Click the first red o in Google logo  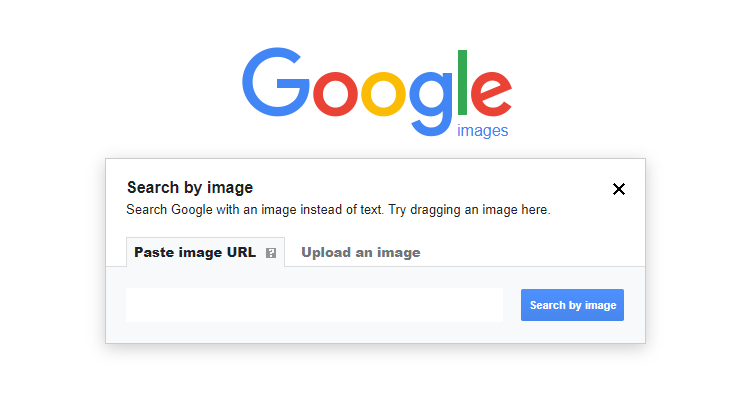pyautogui.click(x=336, y=93)
